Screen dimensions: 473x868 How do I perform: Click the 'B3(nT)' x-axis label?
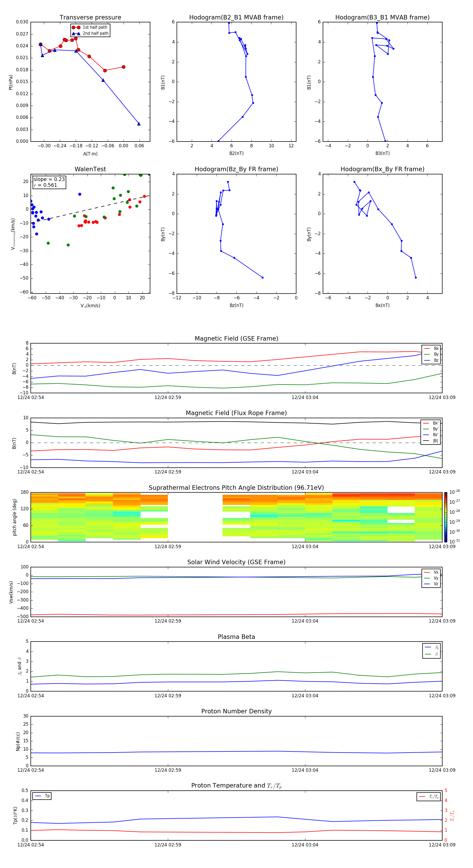tap(382, 153)
